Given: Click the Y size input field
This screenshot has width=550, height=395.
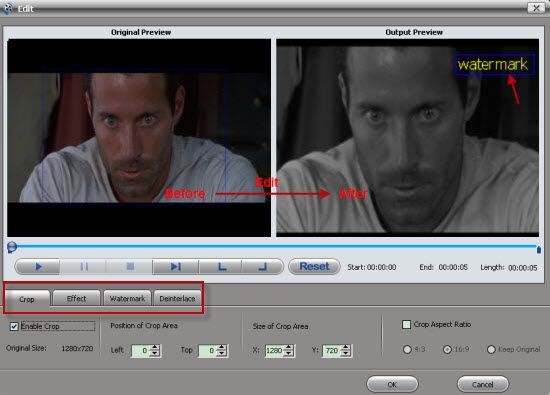Looking at the screenshot, I should pyautogui.click(x=331, y=351).
